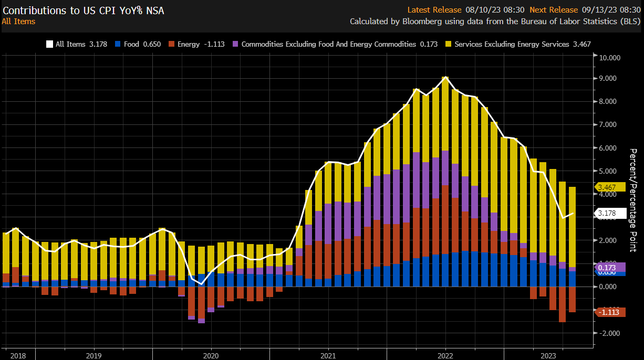
Task: Expand the 2020 section on the timeline
Action: (211, 355)
